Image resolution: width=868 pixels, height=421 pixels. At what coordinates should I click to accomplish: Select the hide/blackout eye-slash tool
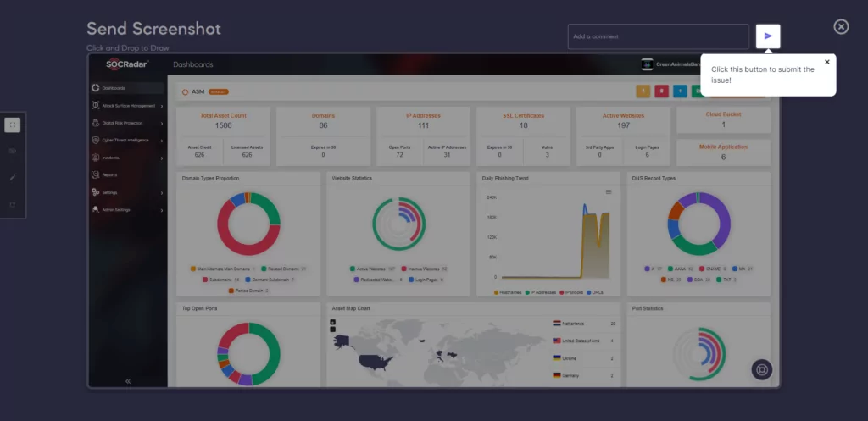12,151
